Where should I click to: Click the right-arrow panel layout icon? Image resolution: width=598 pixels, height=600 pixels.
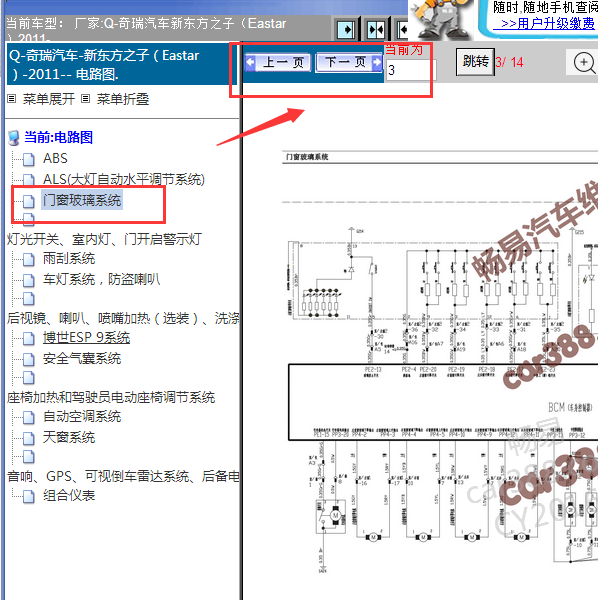(346, 29)
